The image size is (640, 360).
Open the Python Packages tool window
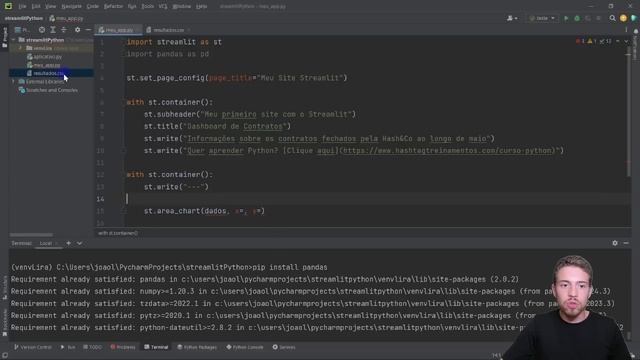click(x=197, y=347)
